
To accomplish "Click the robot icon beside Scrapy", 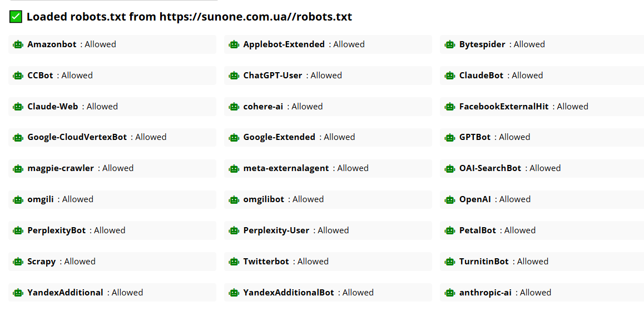I will point(18,262).
